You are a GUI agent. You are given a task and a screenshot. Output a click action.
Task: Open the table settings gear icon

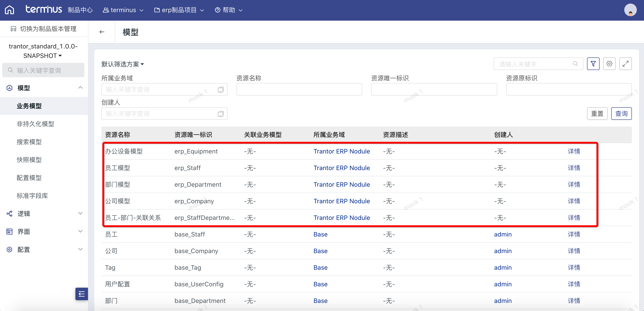pos(609,64)
